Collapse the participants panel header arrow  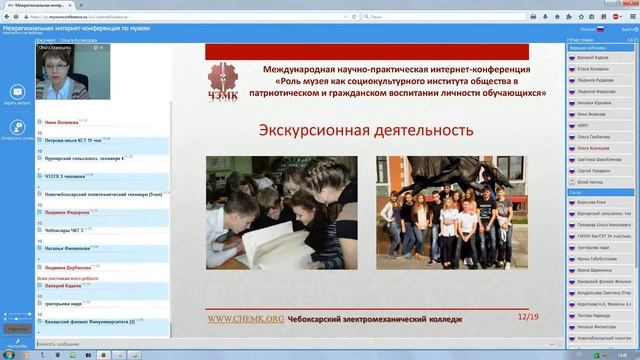[x=568, y=40]
